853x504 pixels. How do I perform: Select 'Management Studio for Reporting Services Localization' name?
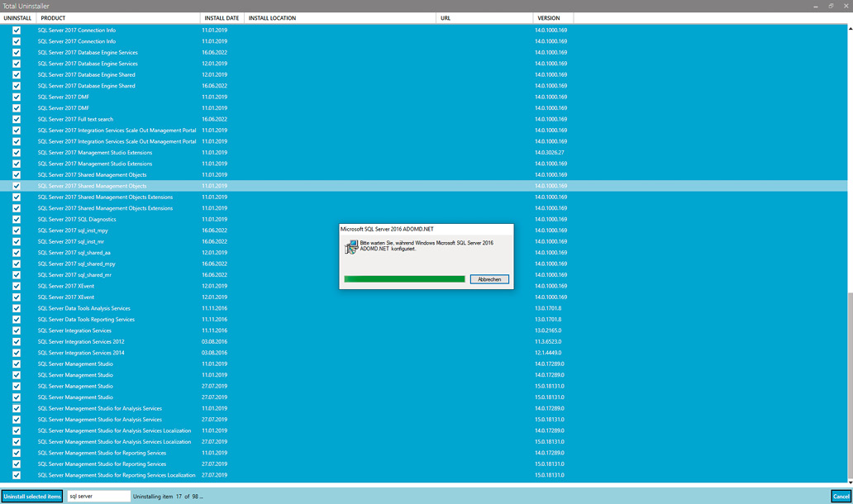point(117,475)
